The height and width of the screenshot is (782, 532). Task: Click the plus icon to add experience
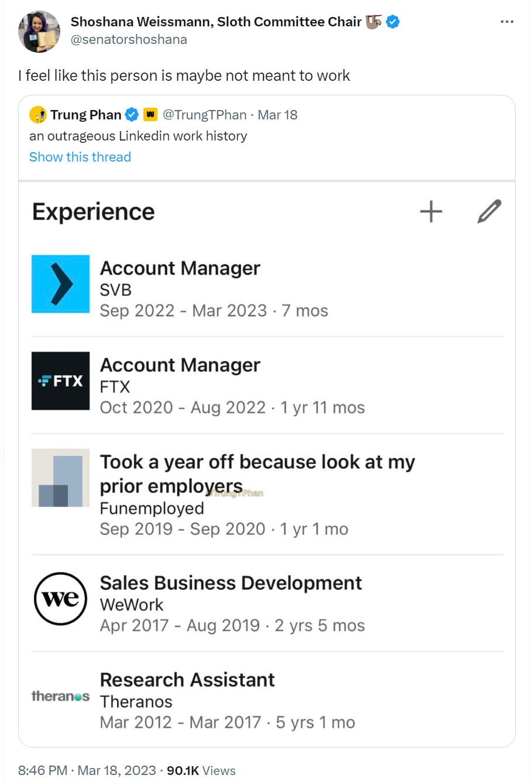click(431, 211)
